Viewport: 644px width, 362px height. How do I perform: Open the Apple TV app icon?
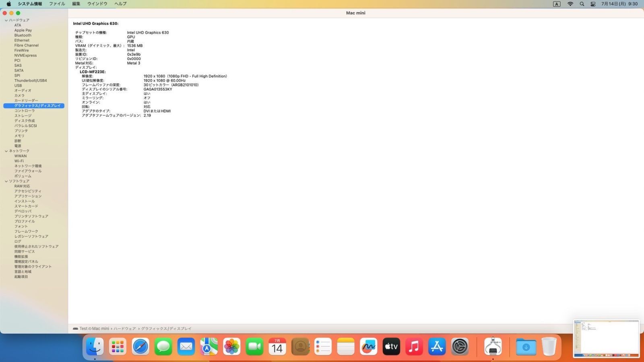(x=391, y=346)
